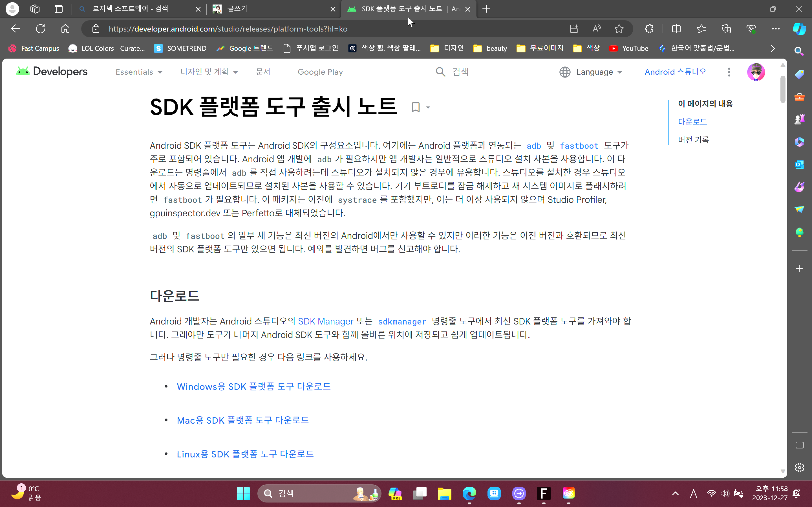Open Read Aloud icon in address bar
This screenshot has height=507, width=812.
click(596, 29)
